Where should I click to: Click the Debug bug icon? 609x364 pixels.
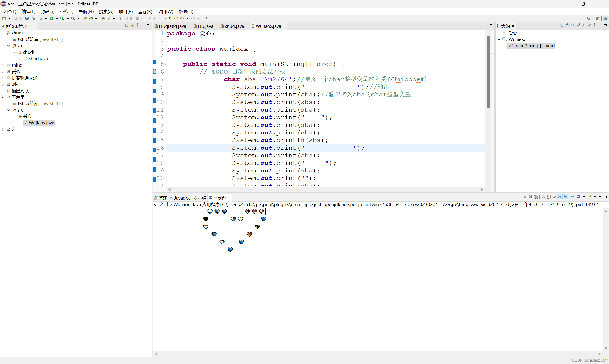coord(40,19)
